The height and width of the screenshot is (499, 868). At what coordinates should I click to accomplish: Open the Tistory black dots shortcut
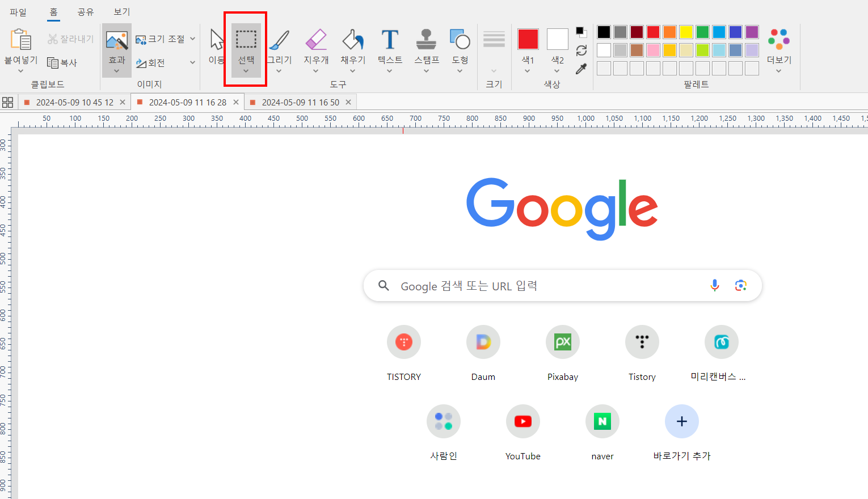click(642, 342)
